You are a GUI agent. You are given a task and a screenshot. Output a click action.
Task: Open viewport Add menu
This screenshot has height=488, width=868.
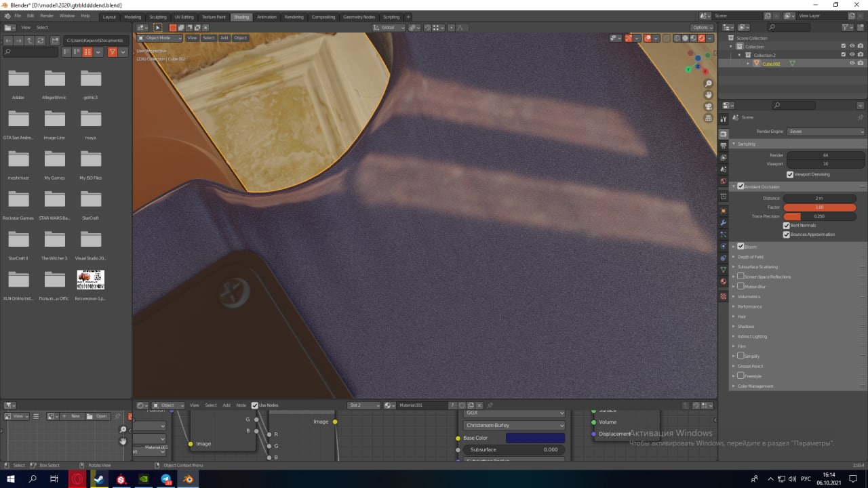(x=224, y=38)
